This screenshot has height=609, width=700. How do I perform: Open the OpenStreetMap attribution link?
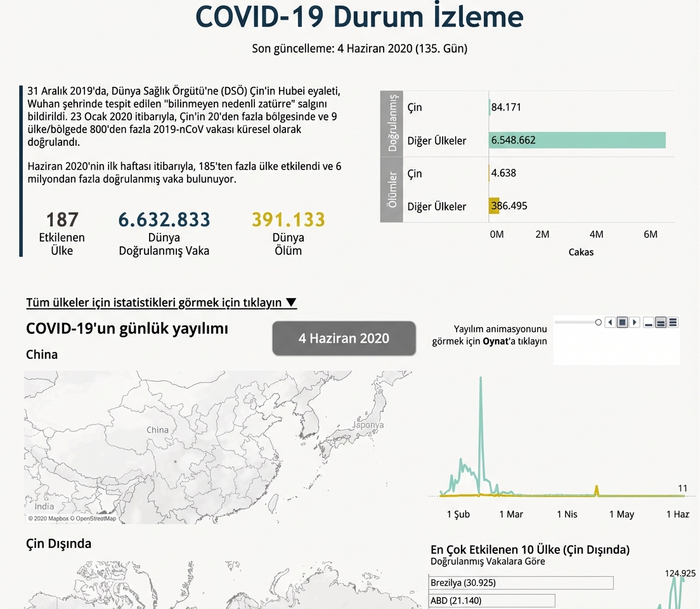tap(95, 518)
